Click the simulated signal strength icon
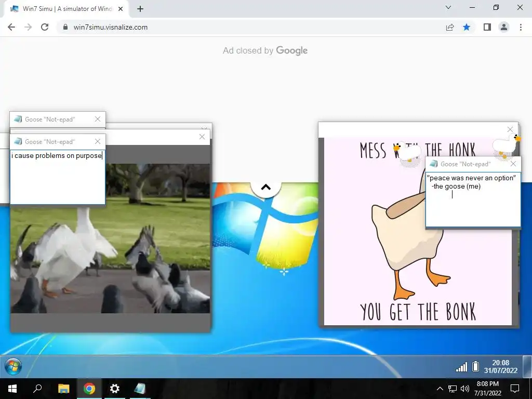Viewport: 532px width, 399px height. tap(461, 367)
